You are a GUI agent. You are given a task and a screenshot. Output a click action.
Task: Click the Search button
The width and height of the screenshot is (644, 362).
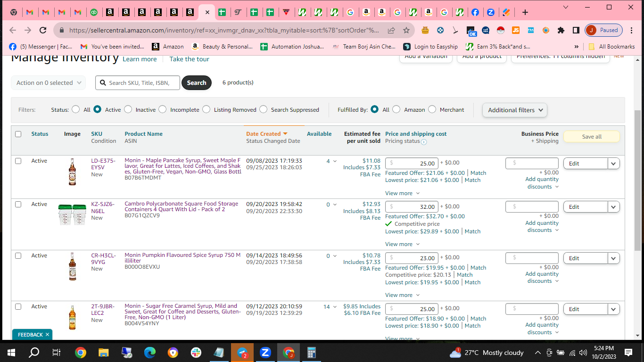tap(197, 82)
